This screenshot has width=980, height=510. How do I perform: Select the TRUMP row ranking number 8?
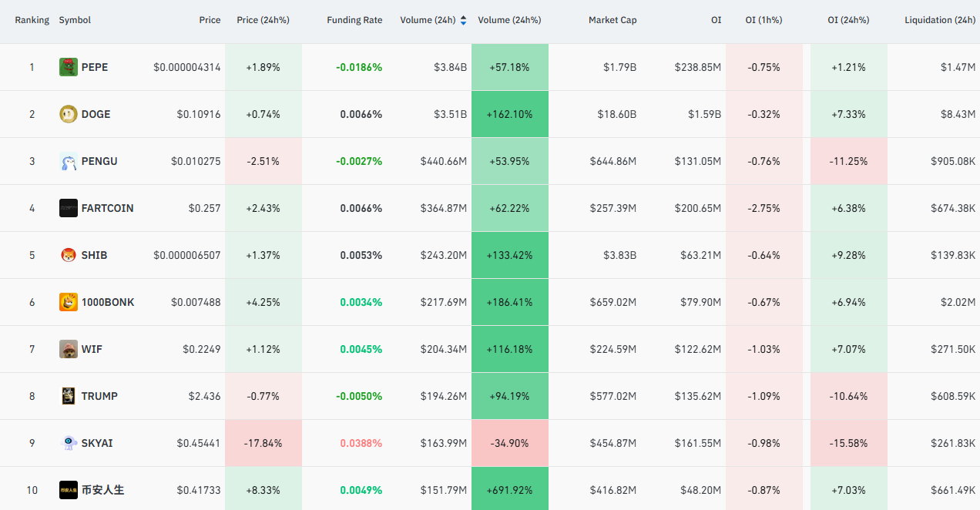[x=32, y=396]
